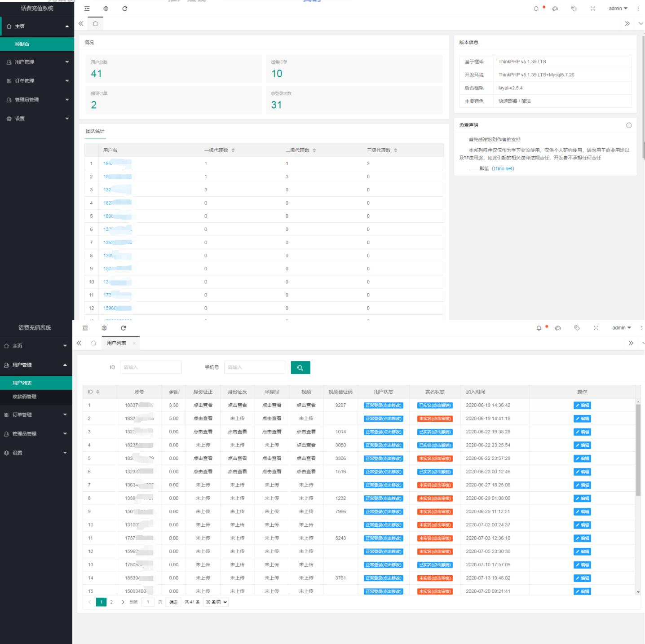
Task: Click the green magnifier search button
Action: 300,368
